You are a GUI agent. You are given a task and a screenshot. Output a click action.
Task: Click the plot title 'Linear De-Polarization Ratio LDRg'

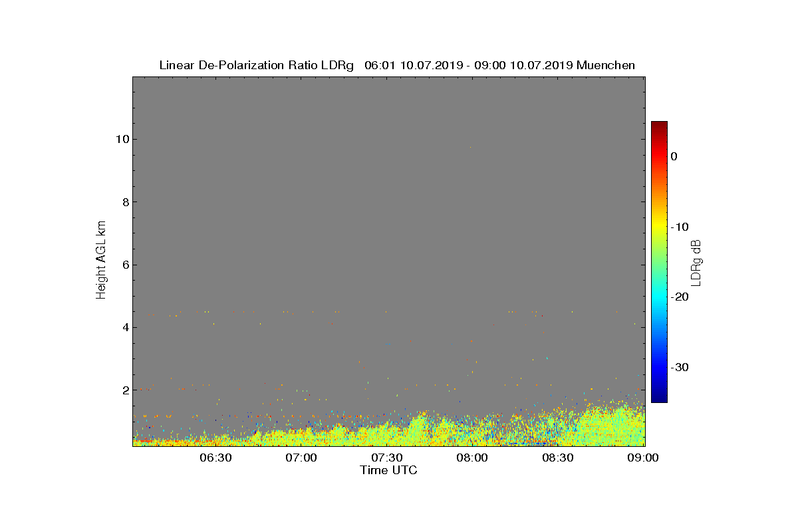pos(257,65)
